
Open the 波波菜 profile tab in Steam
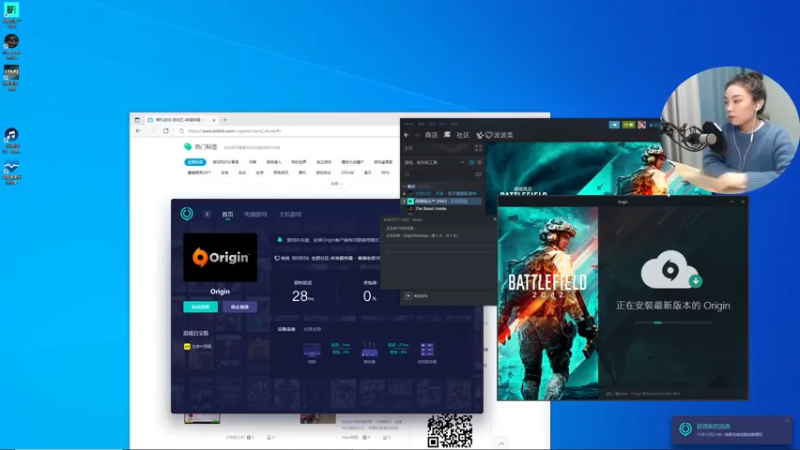click(495, 135)
